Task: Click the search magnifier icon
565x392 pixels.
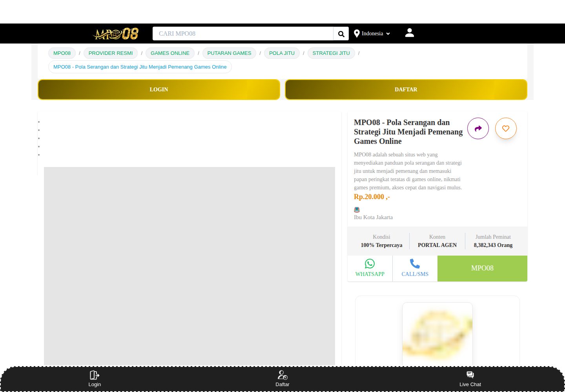Action: 341,34
